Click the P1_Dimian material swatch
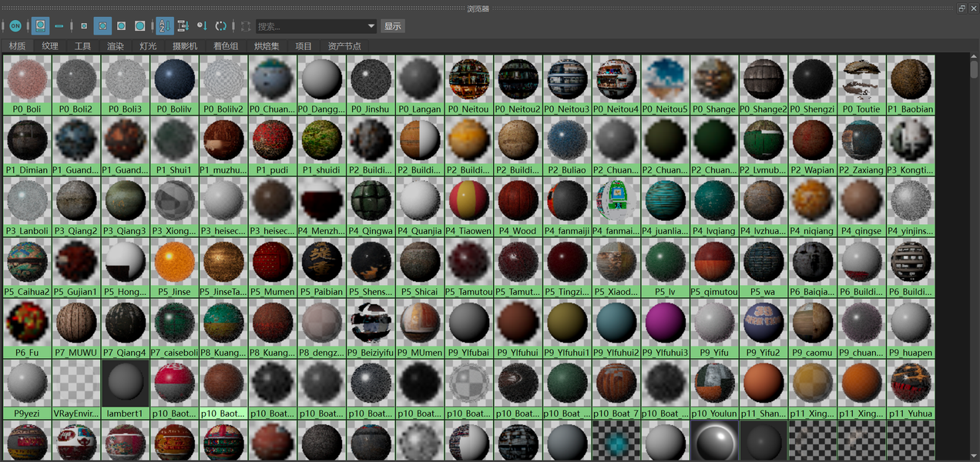Image resolution: width=980 pixels, height=462 pixels. 27,146
